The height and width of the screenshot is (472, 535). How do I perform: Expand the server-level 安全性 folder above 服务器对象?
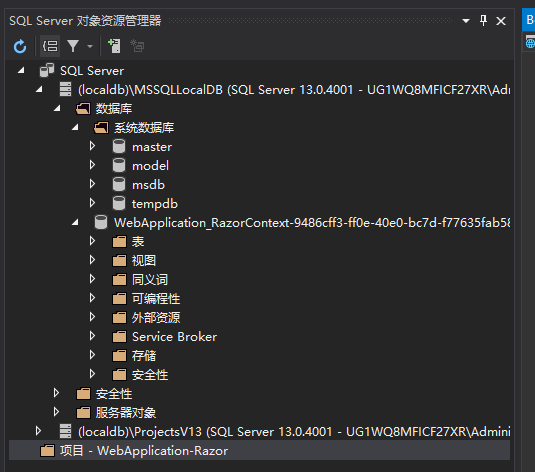tap(56, 393)
